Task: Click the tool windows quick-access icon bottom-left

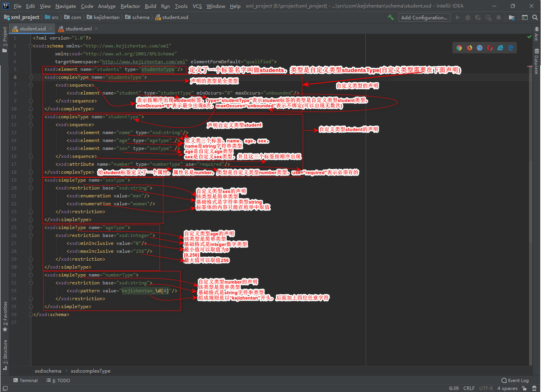Action: [x=5, y=388]
